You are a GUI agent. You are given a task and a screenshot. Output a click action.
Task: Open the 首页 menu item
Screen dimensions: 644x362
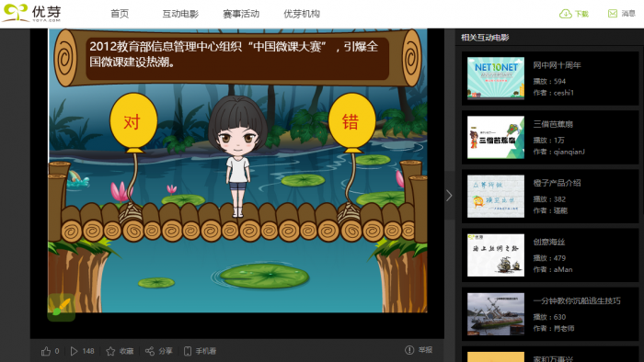click(x=120, y=14)
